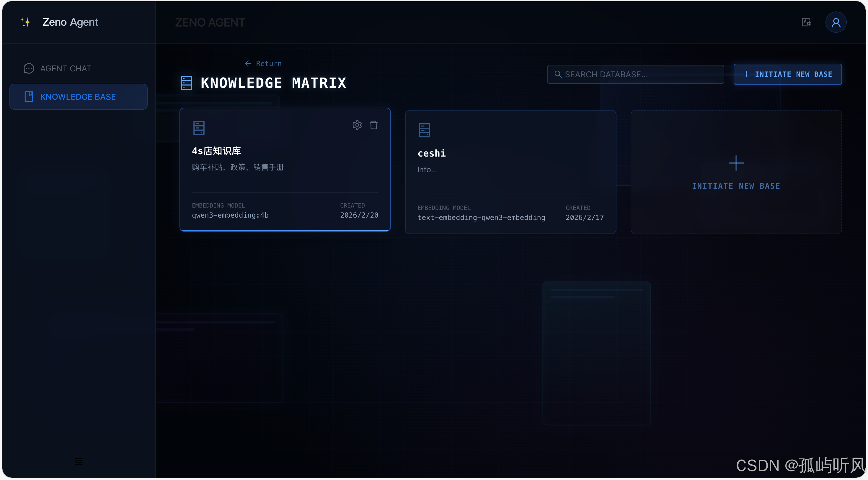Open the user profile avatar
The image size is (868, 480).
835,22
